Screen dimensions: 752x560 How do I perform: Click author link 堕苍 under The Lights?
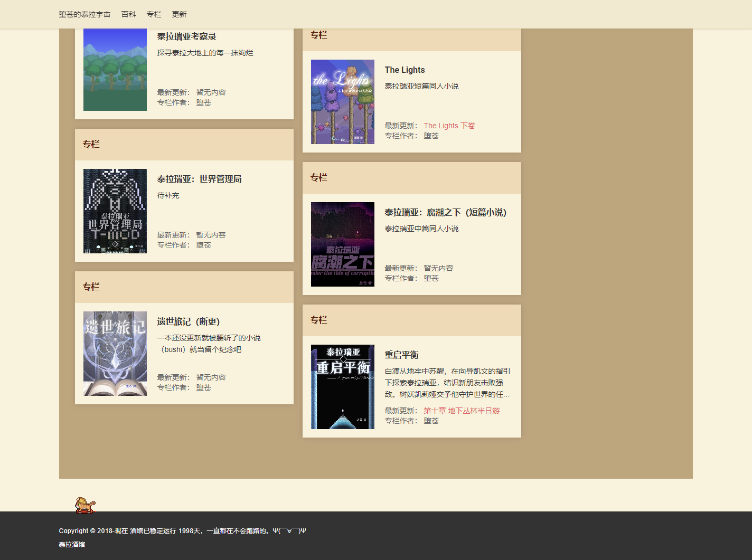(x=431, y=135)
